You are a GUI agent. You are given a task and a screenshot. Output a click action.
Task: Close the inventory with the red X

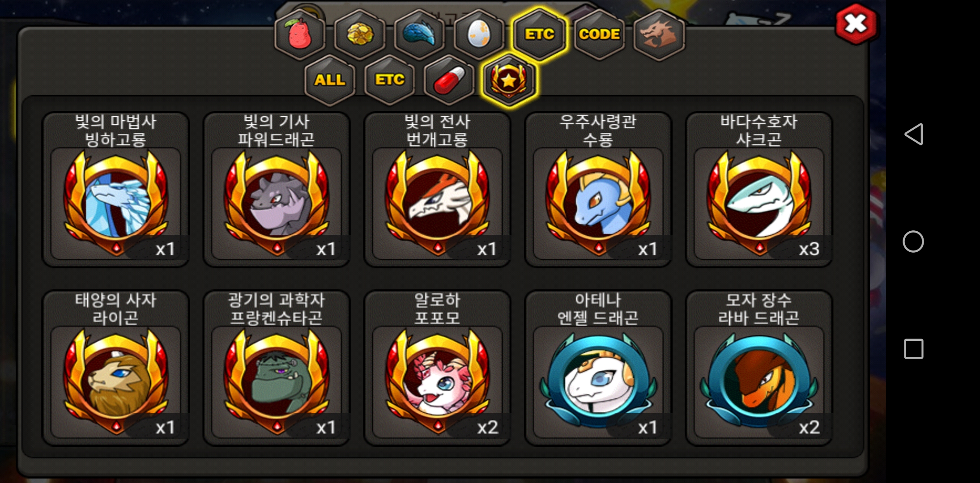pyautogui.click(x=856, y=24)
